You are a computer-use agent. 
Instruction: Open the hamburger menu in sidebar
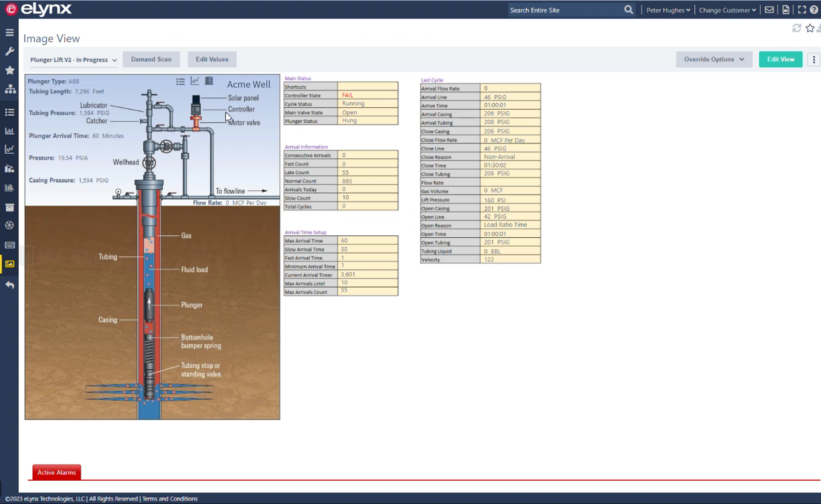[10, 32]
